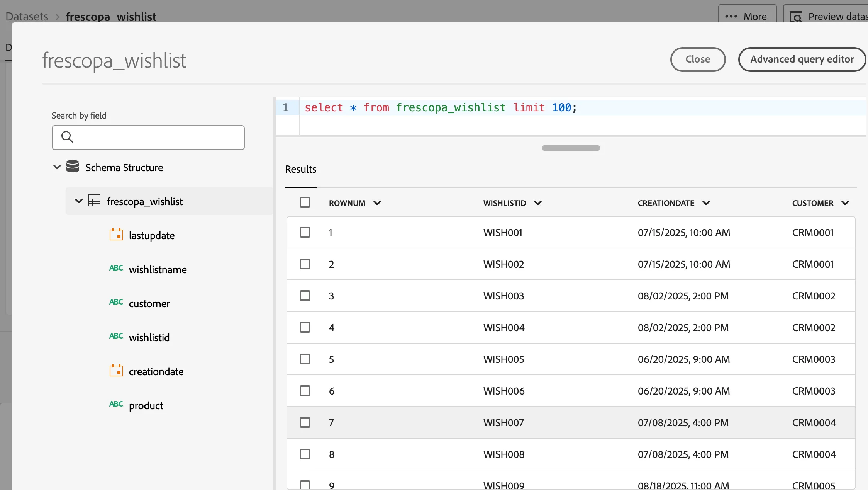Select the wishlistname field in schema tree
The width and height of the screenshot is (868, 490).
[x=158, y=270]
